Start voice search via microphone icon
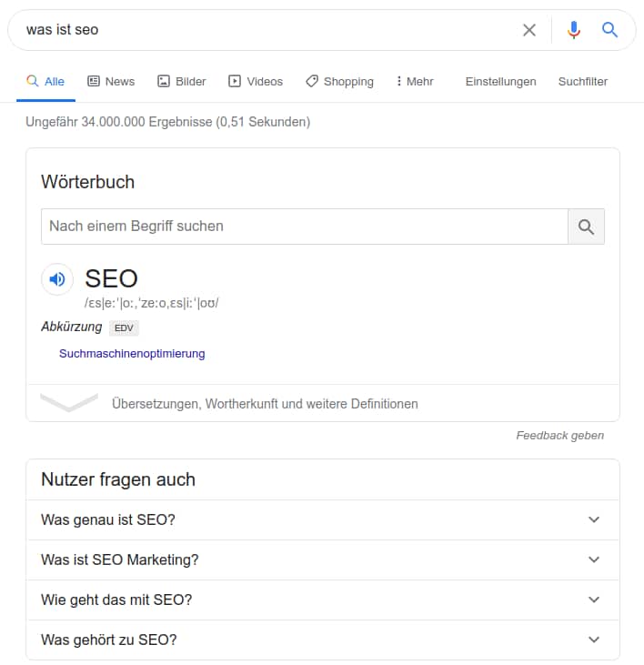The image size is (644, 665). [573, 30]
